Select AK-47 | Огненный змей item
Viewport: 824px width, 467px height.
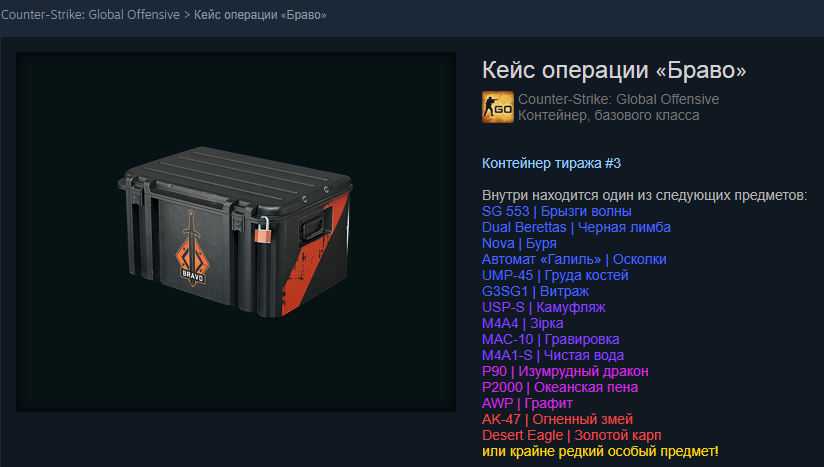pos(557,420)
